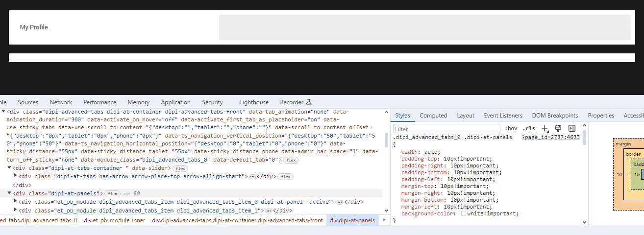Image resolution: width=644 pixels, height=235 pixels.
Task: Collapse the dipi-at-tabs-container div node
Action: click(x=9, y=168)
